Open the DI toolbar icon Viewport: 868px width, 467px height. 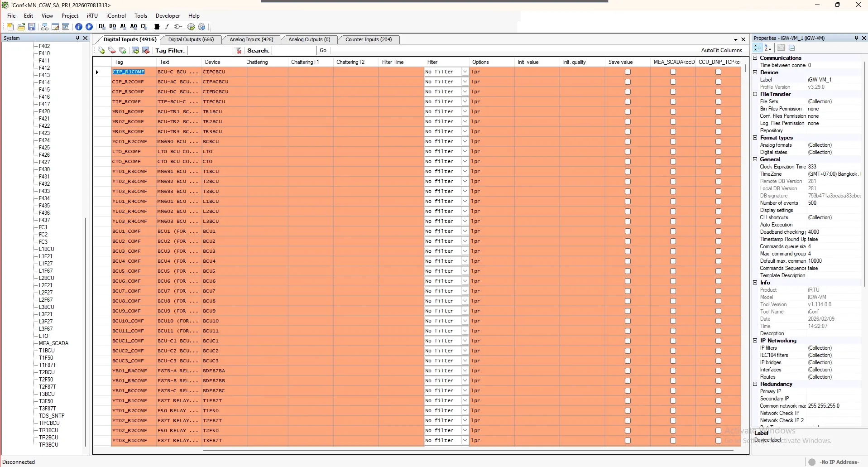[102, 27]
